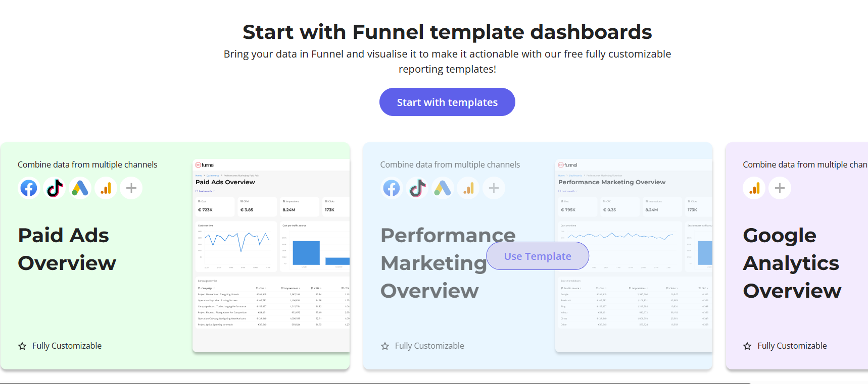Image resolution: width=868 pixels, height=384 pixels.
Task: Click 'Performance Marketing Overview' preview header title
Action: [x=612, y=182]
